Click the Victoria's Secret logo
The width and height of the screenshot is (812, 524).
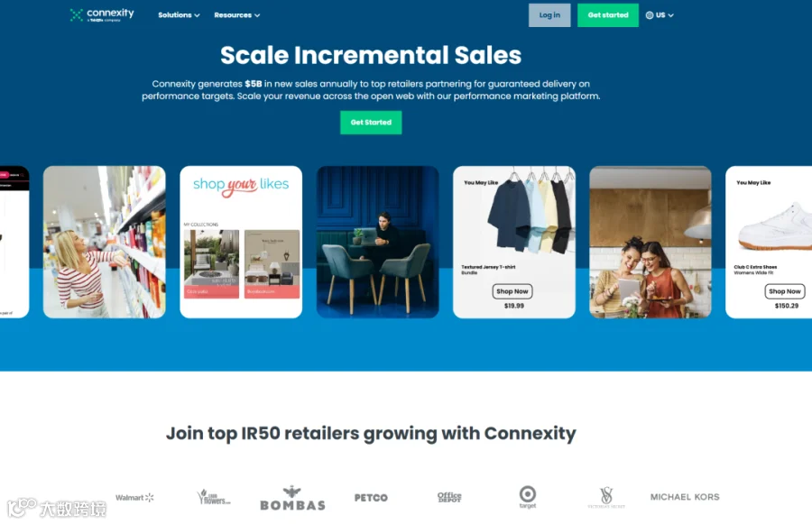[x=606, y=498]
